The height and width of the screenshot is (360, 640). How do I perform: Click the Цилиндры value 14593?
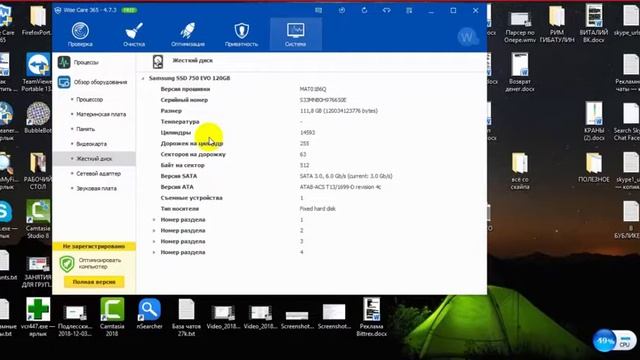point(307,133)
